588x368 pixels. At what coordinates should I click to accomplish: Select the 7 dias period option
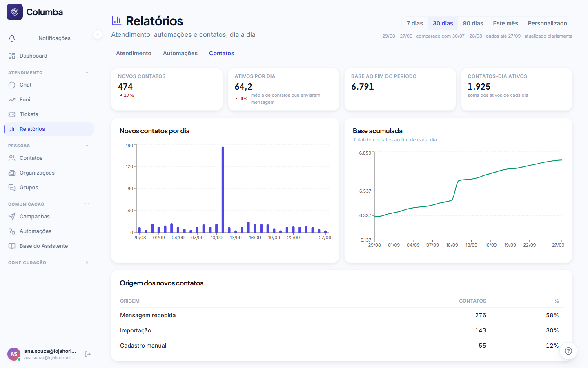click(x=414, y=23)
